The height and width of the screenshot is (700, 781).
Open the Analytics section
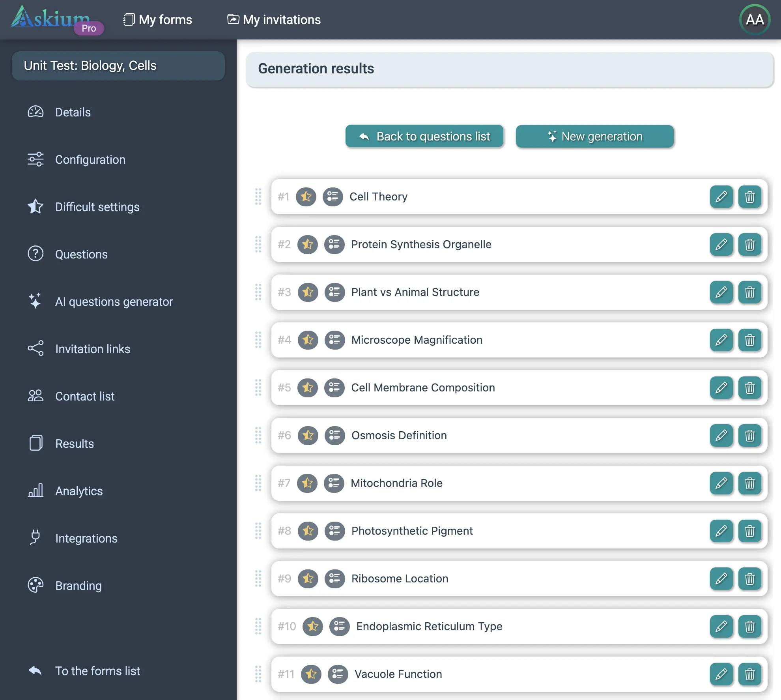point(78,491)
